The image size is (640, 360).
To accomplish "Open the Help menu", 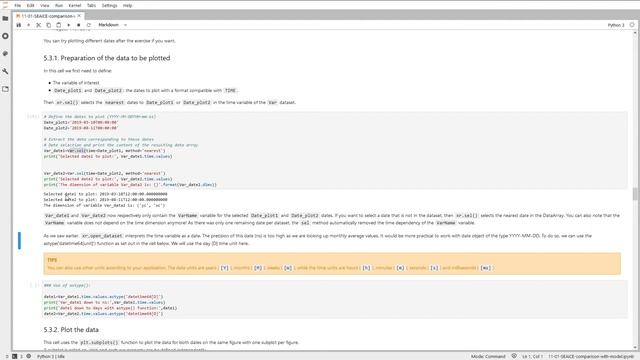I will click(127, 5).
